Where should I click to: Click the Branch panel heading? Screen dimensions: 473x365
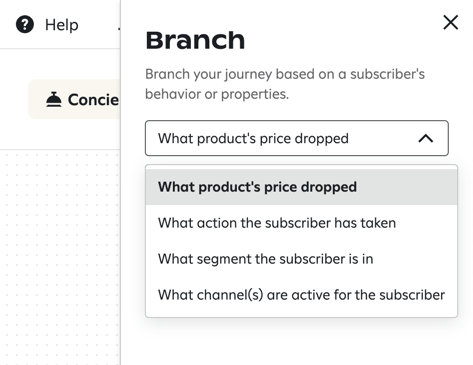195,40
